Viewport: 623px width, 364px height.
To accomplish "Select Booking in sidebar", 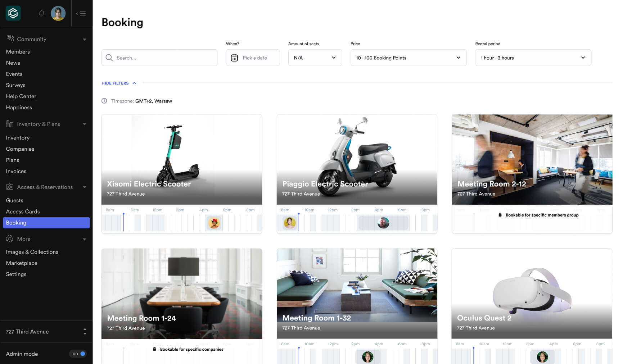I will (46, 223).
